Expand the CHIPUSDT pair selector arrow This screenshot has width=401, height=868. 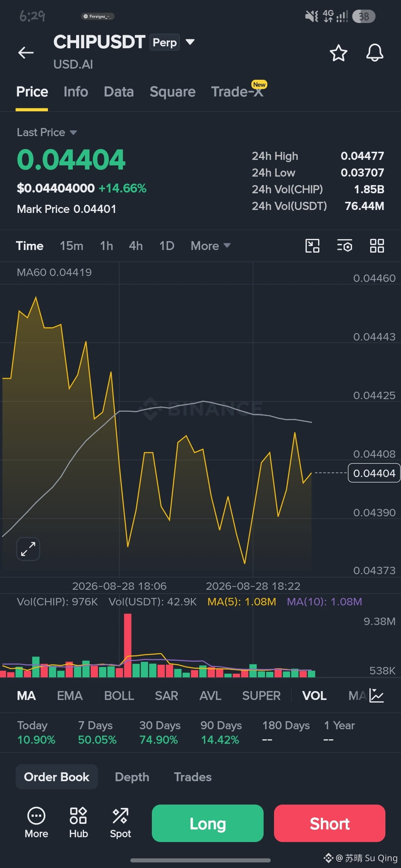tap(190, 42)
